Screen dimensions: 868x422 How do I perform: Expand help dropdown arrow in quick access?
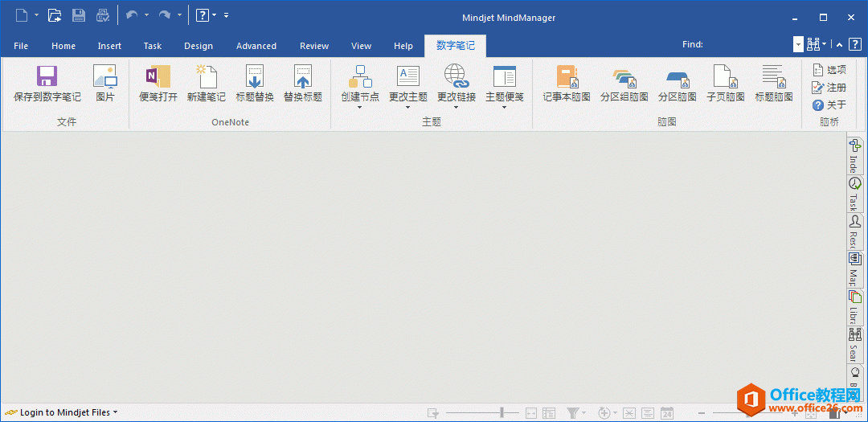pos(215,15)
